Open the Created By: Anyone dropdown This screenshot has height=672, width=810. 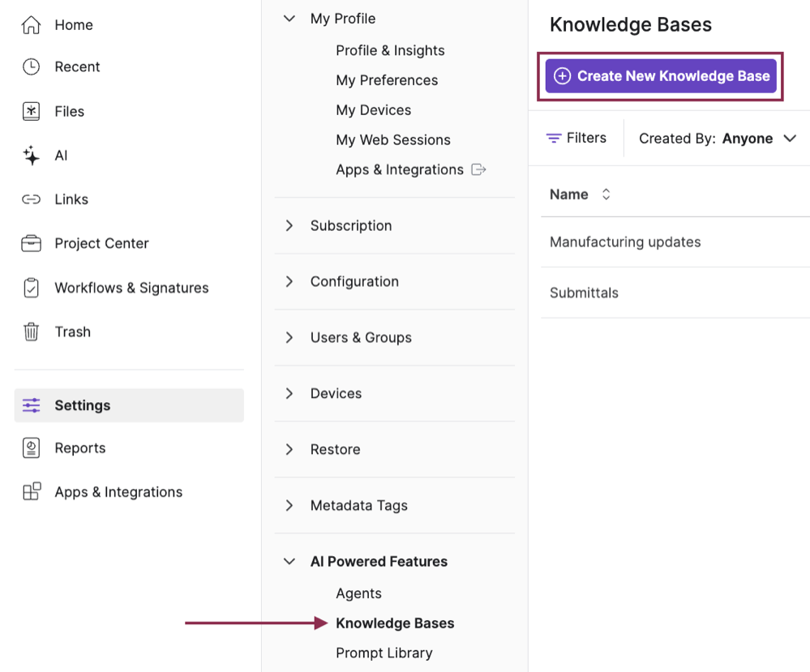click(718, 138)
